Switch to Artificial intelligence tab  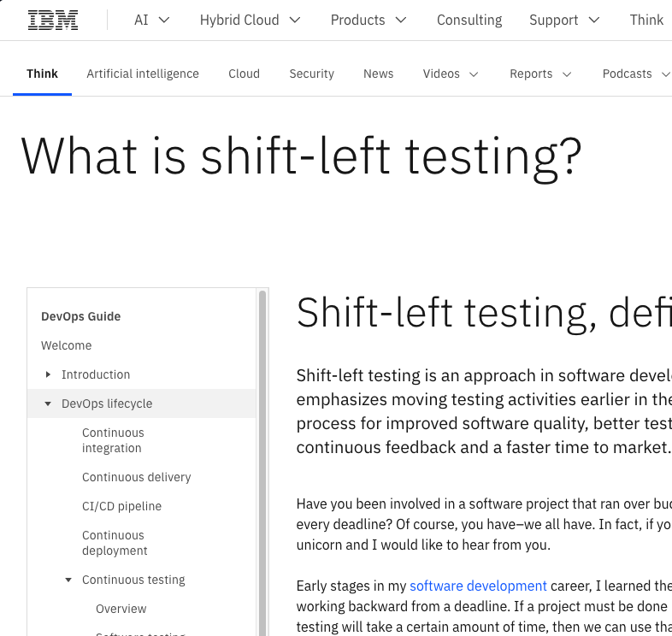click(x=143, y=74)
